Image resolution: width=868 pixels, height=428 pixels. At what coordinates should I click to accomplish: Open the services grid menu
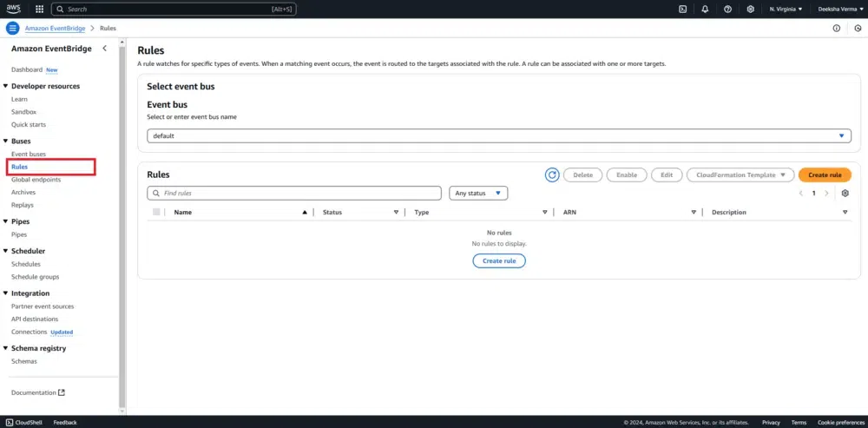39,9
